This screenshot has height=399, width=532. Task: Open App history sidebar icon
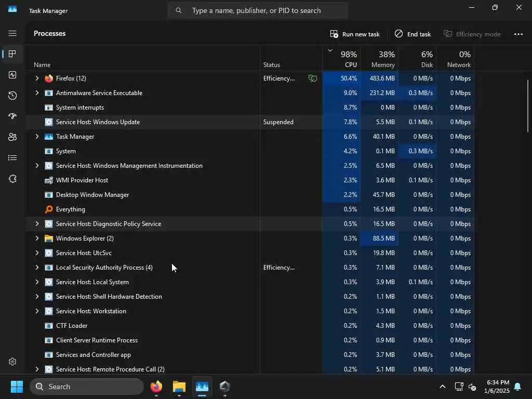coord(12,96)
